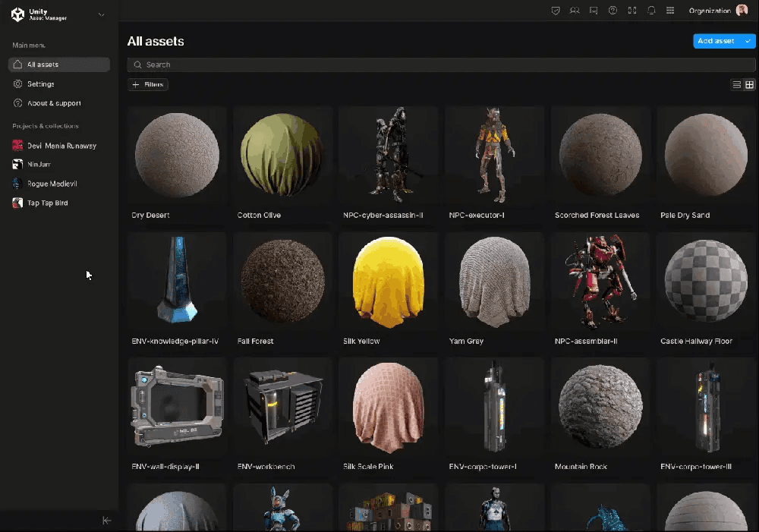Expand the Add asset dropdown arrow

[748, 41]
